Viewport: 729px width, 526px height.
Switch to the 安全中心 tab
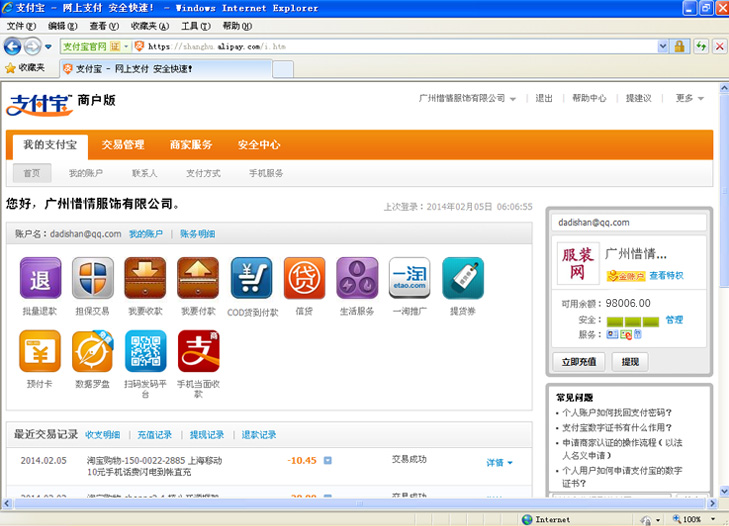point(258,145)
